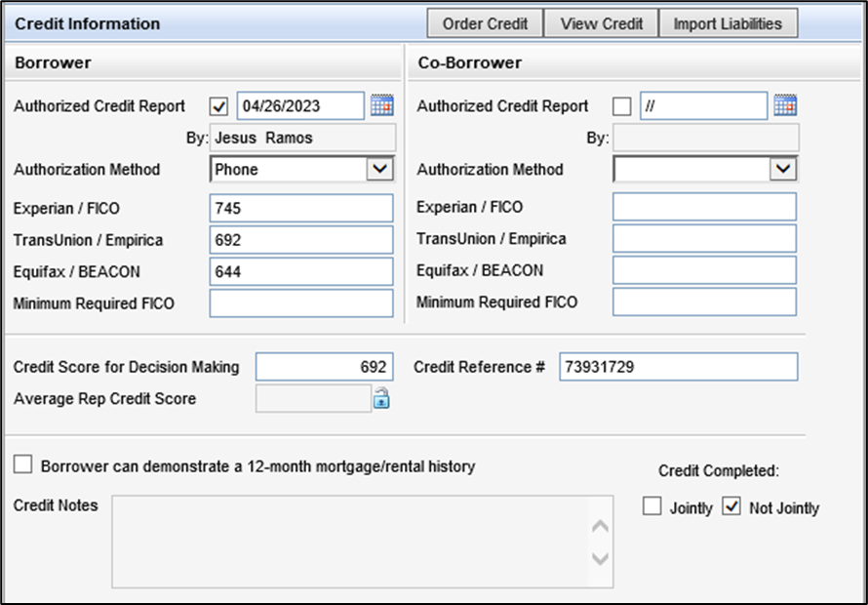The width and height of the screenshot is (868, 605).
Task: Expand Borrower Authorization Method dropdown
Action: pyautogui.click(x=378, y=170)
